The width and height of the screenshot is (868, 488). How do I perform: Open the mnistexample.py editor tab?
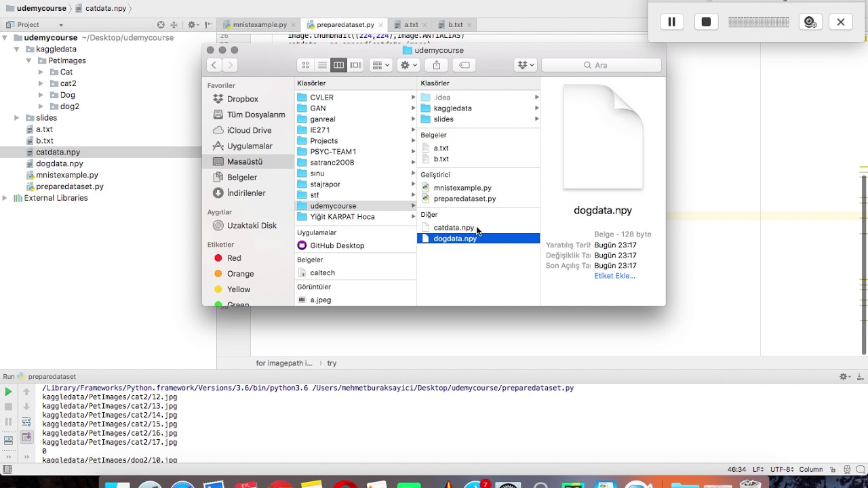260,24
